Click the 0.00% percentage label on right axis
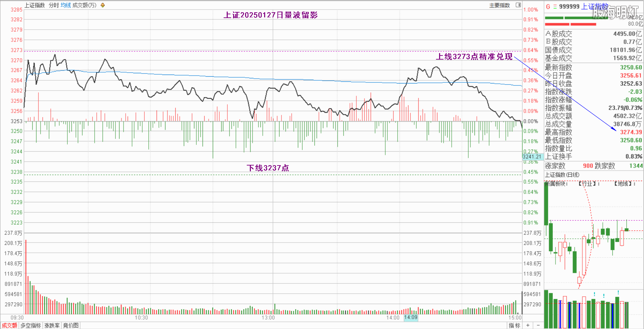644x329 pixels. pos(531,121)
